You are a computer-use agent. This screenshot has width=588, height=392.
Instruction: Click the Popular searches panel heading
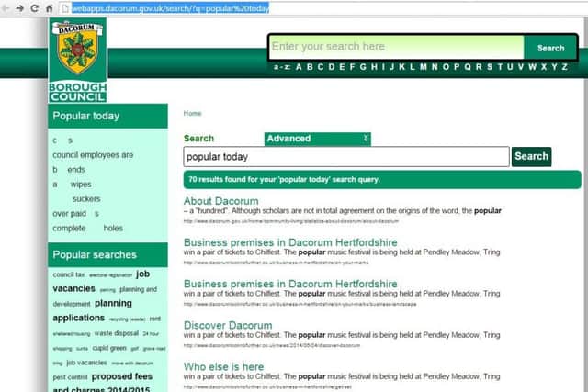click(x=108, y=255)
